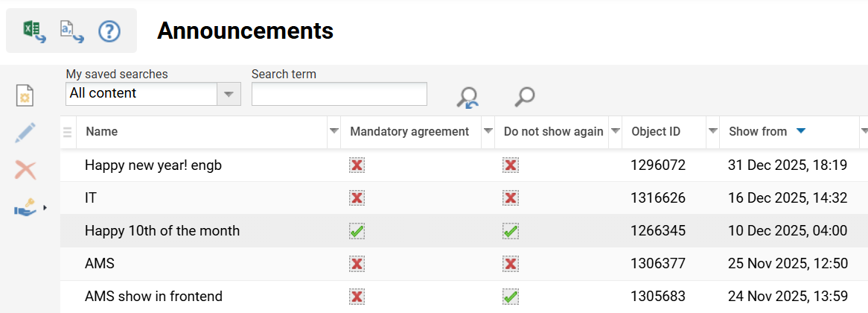Image resolution: width=868 pixels, height=313 pixels.
Task: Sort by the Do not show again header
Action: coord(554,132)
